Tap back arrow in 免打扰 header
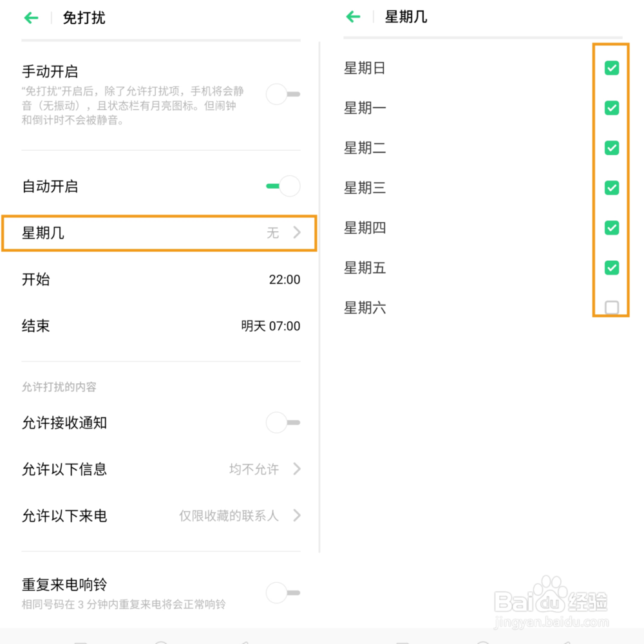Image resolution: width=644 pixels, height=644 pixels. 32,18
